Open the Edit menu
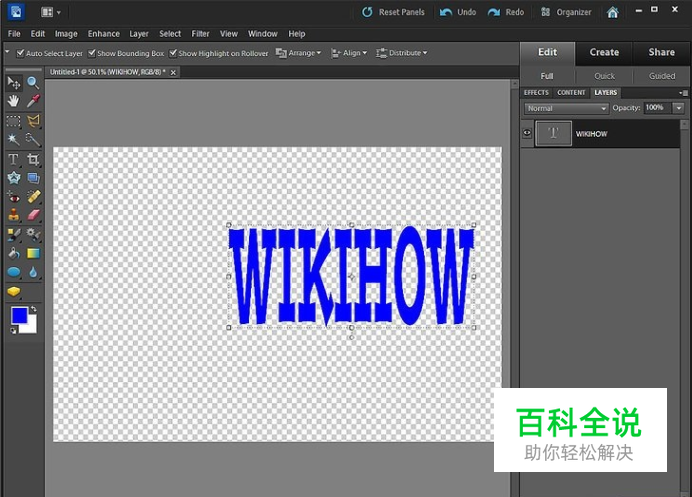 pyautogui.click(x=38, y=34)
